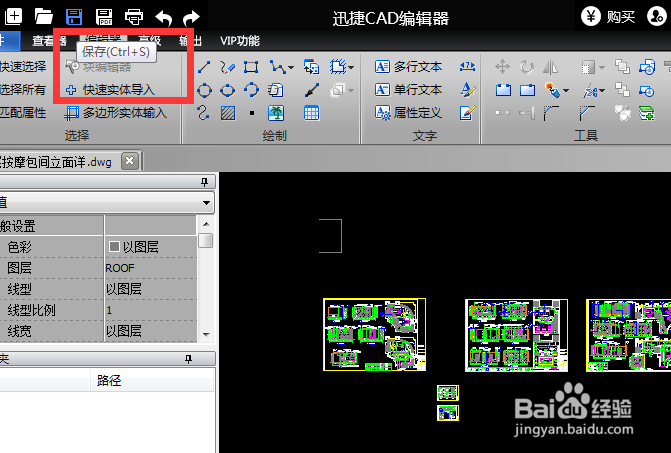
Task: Insert a table grid
Action: (x=311, y=113)
